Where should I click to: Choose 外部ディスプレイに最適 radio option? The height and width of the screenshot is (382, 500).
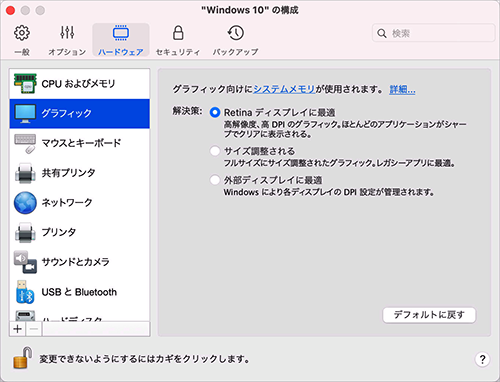(215, 180)
